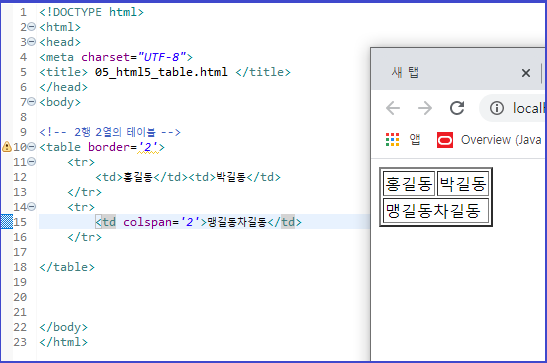The image size is (547, 363).
Task: Click the </table> closing tag
Action: pyautogui.click(x=67, y=267)
